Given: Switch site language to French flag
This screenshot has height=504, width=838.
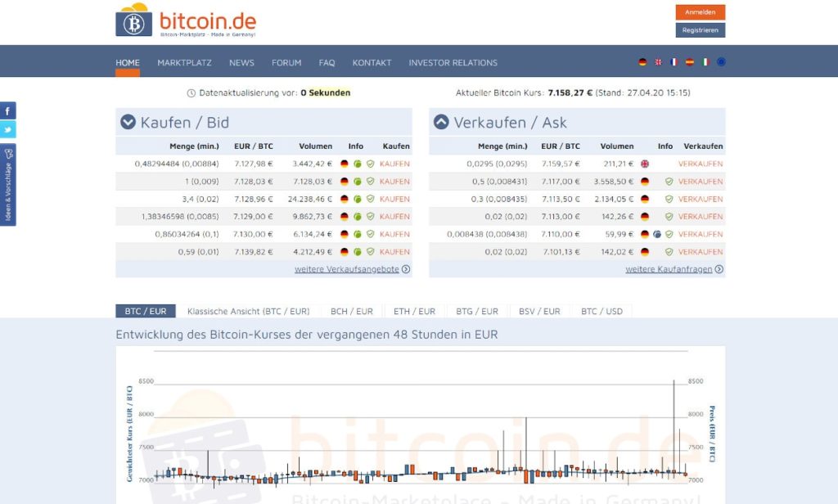Looking at the screenshot, I should (674, 62).
